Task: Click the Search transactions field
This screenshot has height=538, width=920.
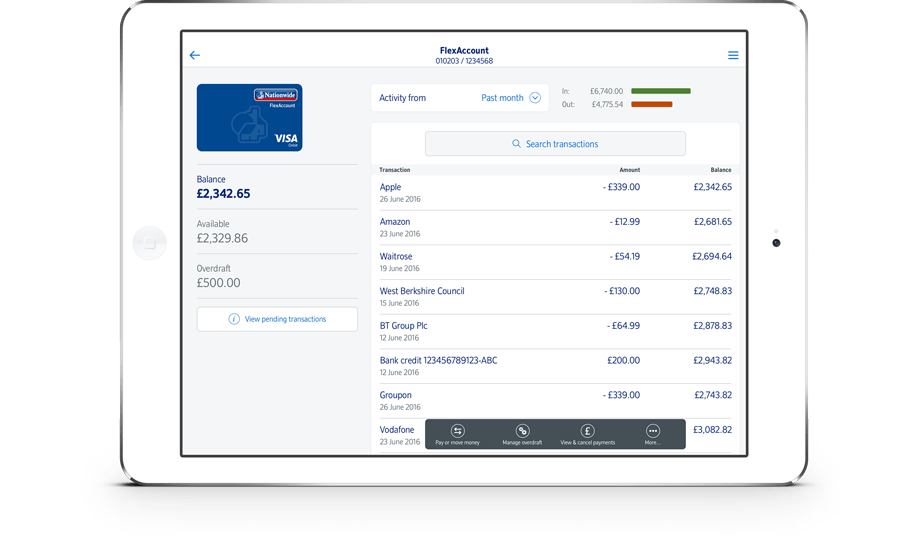Action: pos(555,144)
